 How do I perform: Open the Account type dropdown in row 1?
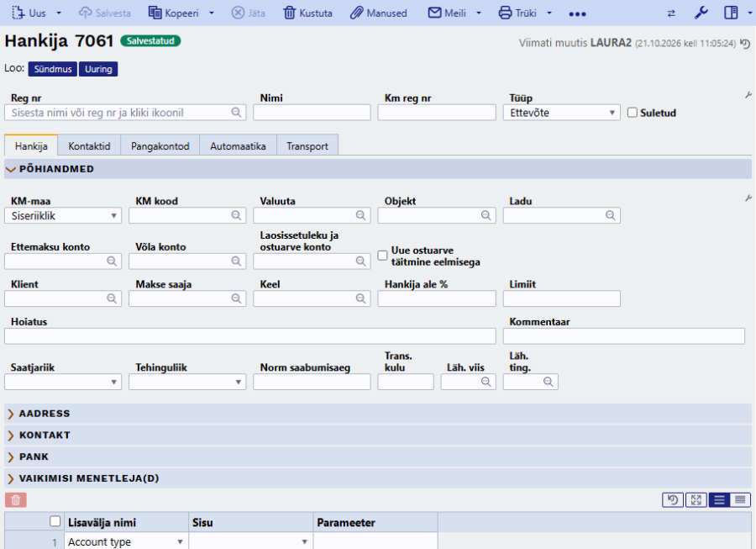(126, 541)
